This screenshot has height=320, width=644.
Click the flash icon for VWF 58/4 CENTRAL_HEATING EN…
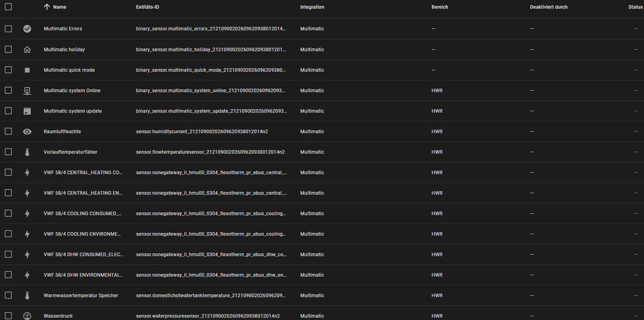tap(27, 193)
